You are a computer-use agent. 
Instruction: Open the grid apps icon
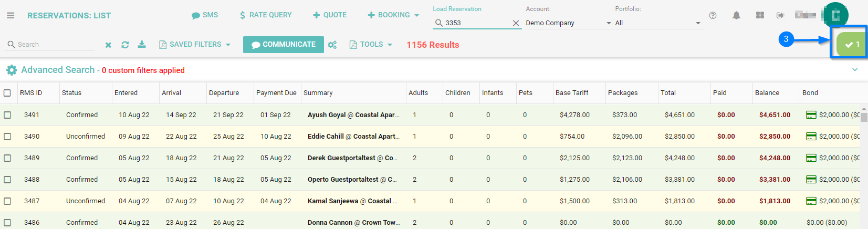pos(760,16)
